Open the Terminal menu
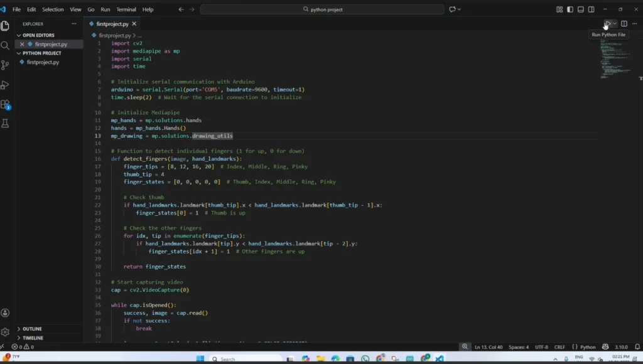Image resolution: width=643 pixels, height=364 pixels. point(126,9)
